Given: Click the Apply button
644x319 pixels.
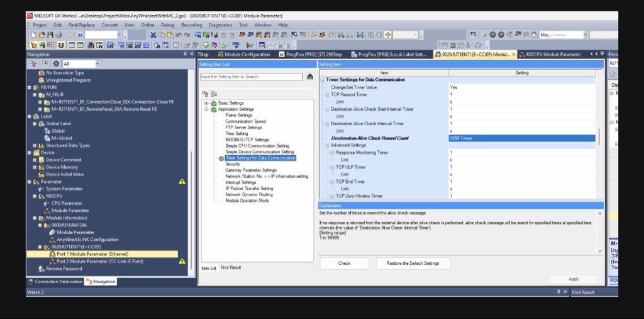Looking at the screenshot, I should click(x=574, y=279).
